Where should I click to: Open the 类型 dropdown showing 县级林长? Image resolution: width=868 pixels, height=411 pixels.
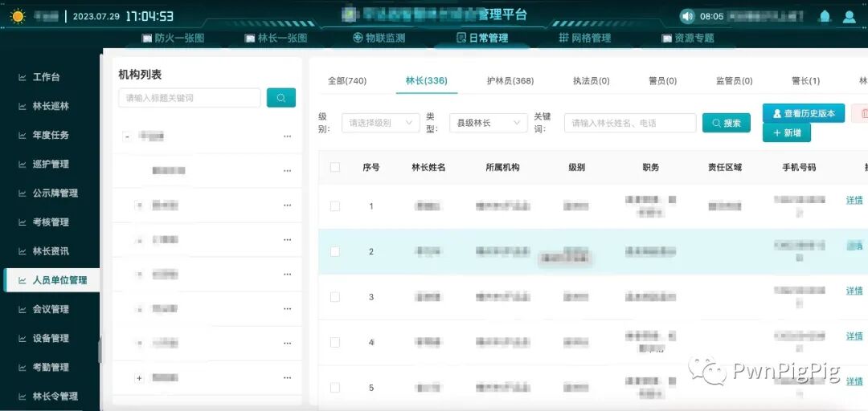point(489,123)
